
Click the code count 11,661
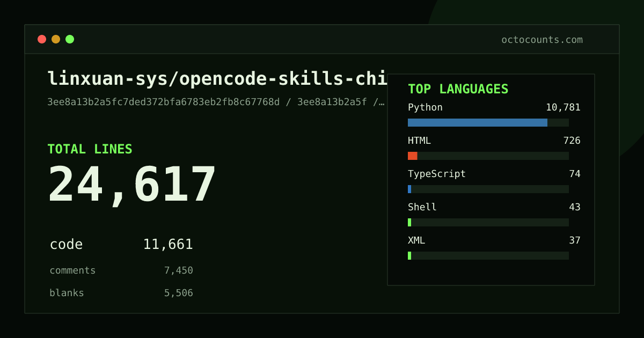168,245
